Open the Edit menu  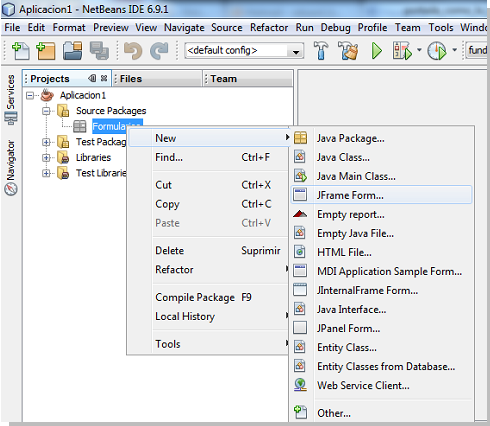point(36,27)
